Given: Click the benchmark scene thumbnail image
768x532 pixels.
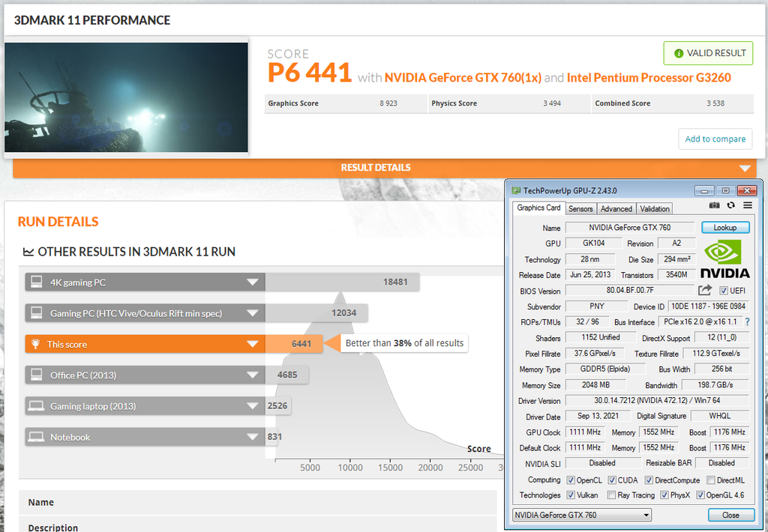Looking at the screenshot, I should click(x=126, y=97).
